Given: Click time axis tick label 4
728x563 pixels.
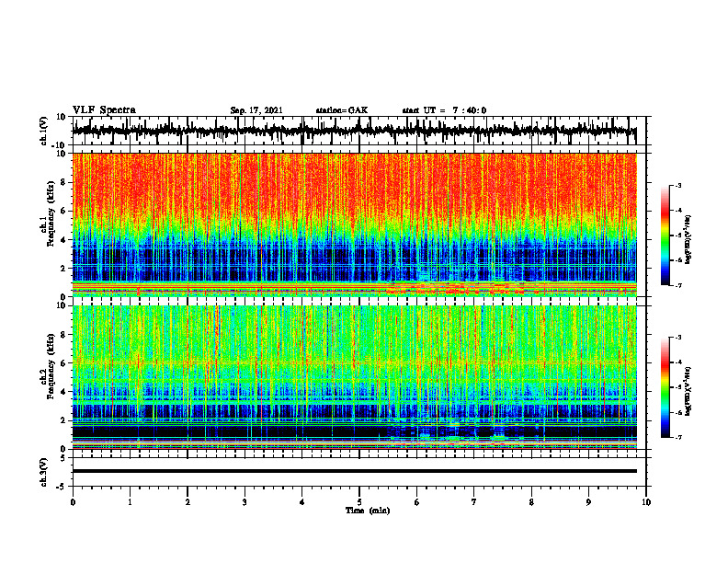Looking at the screenshot, I should coord(302,502).
